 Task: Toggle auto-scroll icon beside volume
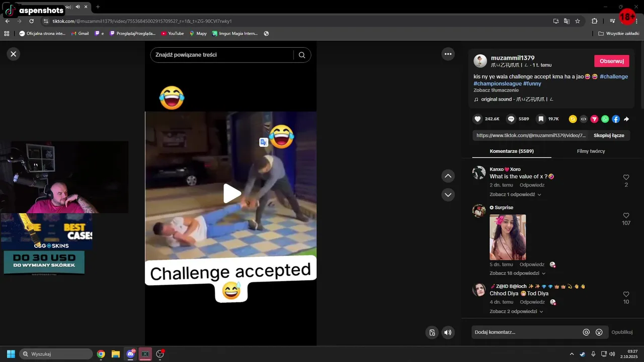coord(432,332)
